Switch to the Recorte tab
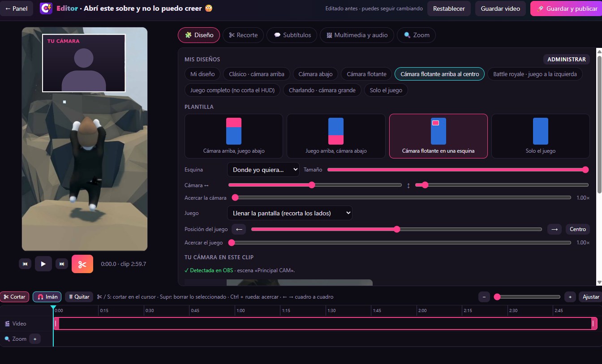Viewport: 602px width, 364px height. (243, 35)
